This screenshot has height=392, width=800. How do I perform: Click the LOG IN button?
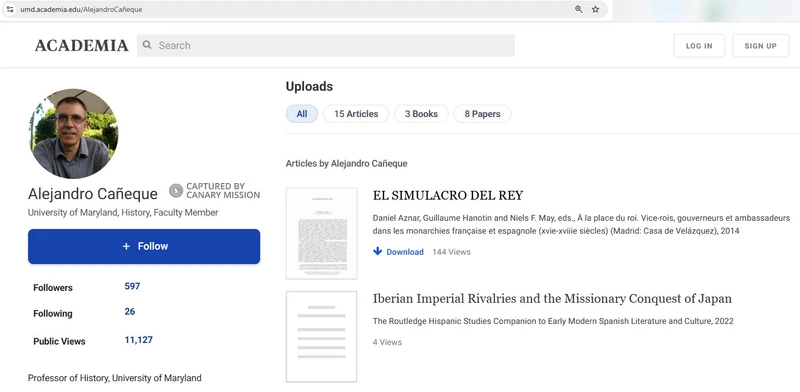click(x=699, y=46)
